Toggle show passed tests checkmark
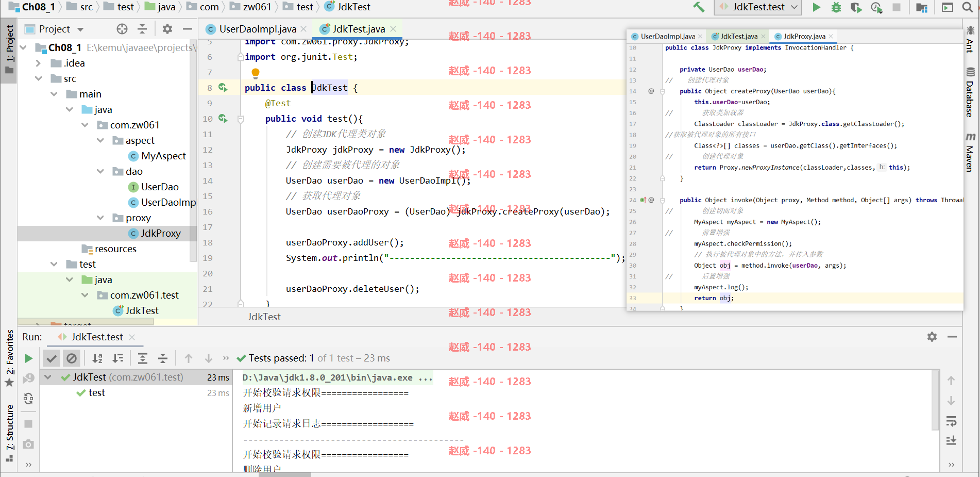The height and width of the screenshot is (477, 980). [52, 358]
